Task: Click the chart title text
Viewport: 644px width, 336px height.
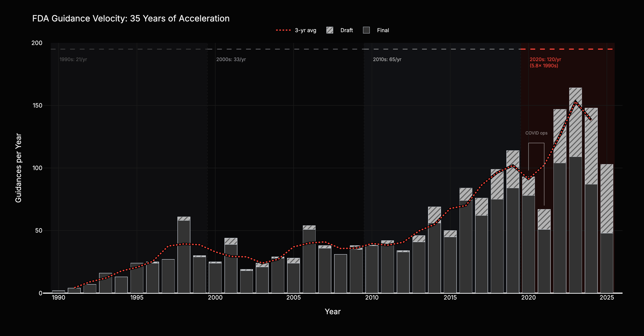Action: click(x=131, y=18)
